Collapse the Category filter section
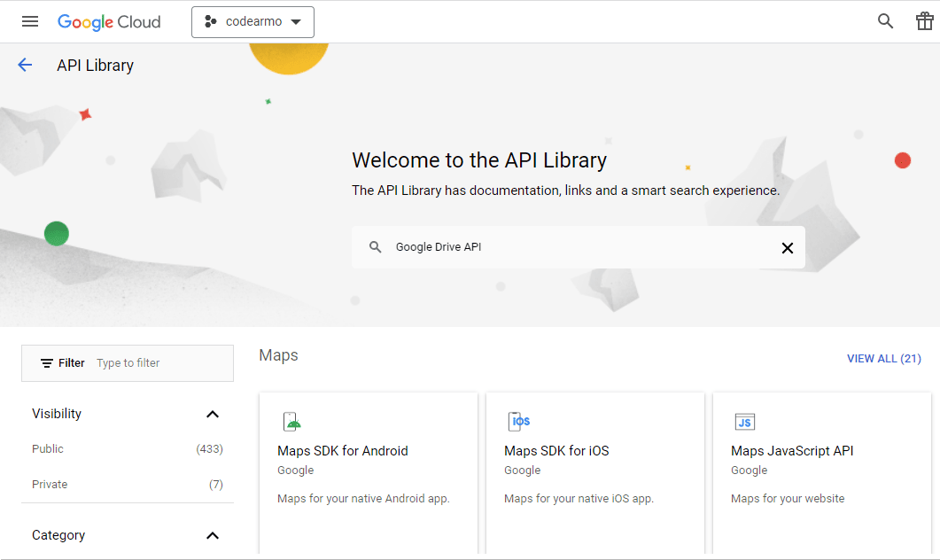Image resolution: width=940 pixels, height=560 pixels. [212, 535]
